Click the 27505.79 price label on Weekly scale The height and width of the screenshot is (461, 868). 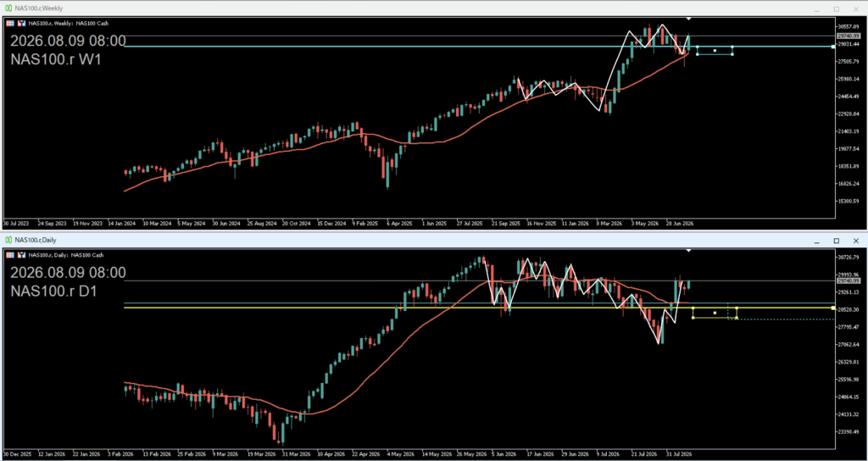point(848,61)
